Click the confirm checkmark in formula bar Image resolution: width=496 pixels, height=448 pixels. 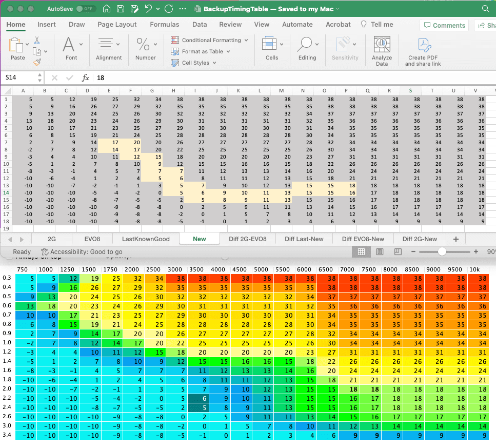click(x=70, y=78)
